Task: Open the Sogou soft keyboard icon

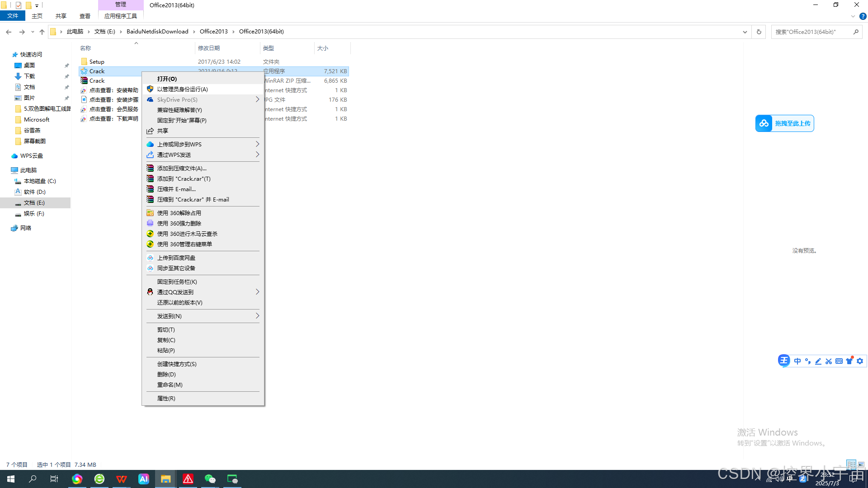Action: [x=839, y=361]
